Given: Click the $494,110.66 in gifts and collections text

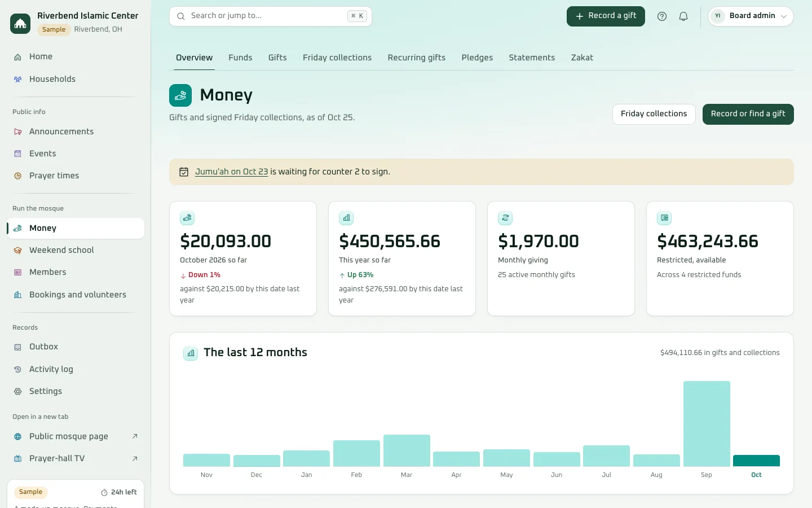Looking at the screenshot, I should (720, 353).
